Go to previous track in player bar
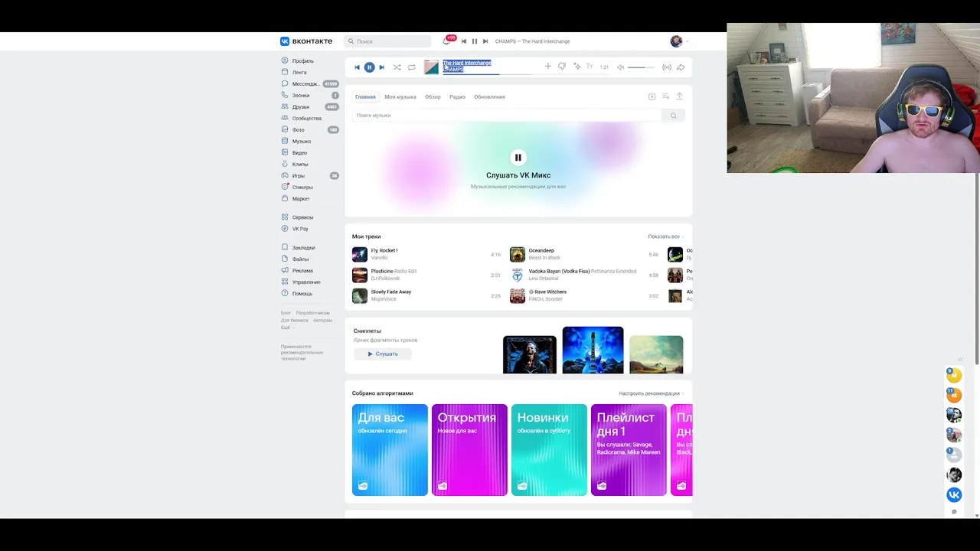Screen dimensions: 980x551 point(357,67)
